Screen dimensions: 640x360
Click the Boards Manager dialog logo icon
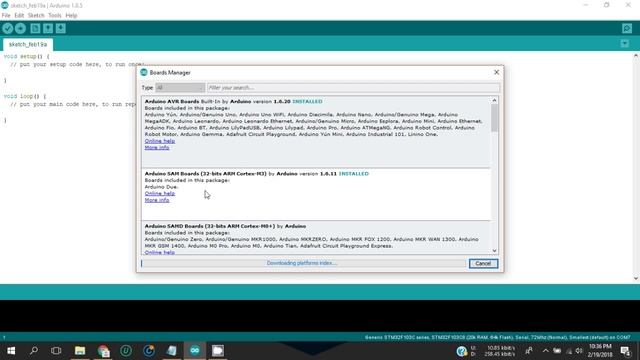pyautogui.click(x=144, y=72)
